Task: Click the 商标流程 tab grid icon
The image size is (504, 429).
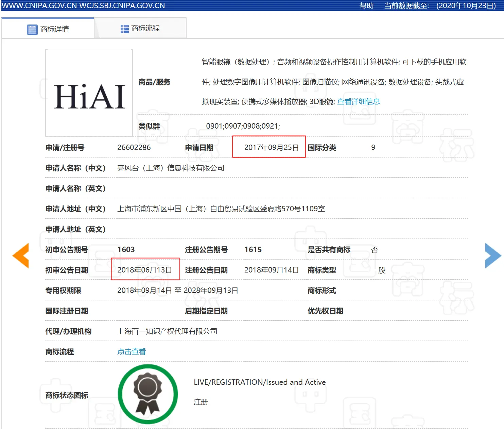Action: (124, 29)
